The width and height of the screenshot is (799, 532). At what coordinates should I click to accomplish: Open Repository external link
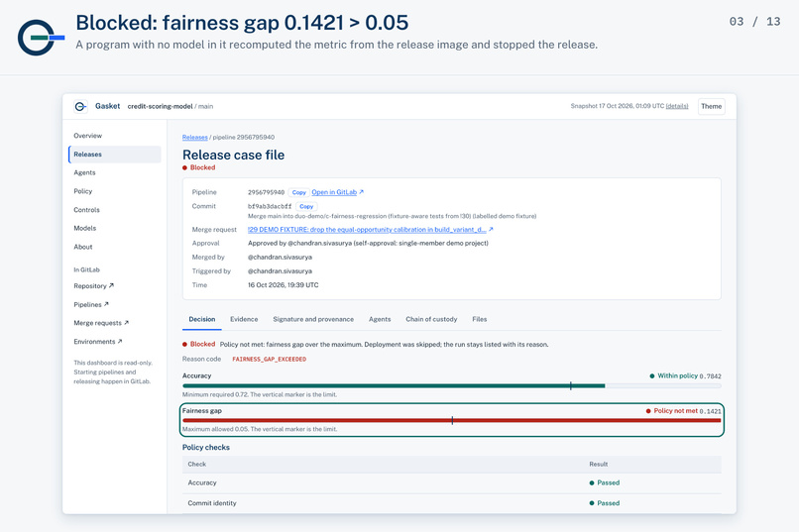tap(94, 286)
